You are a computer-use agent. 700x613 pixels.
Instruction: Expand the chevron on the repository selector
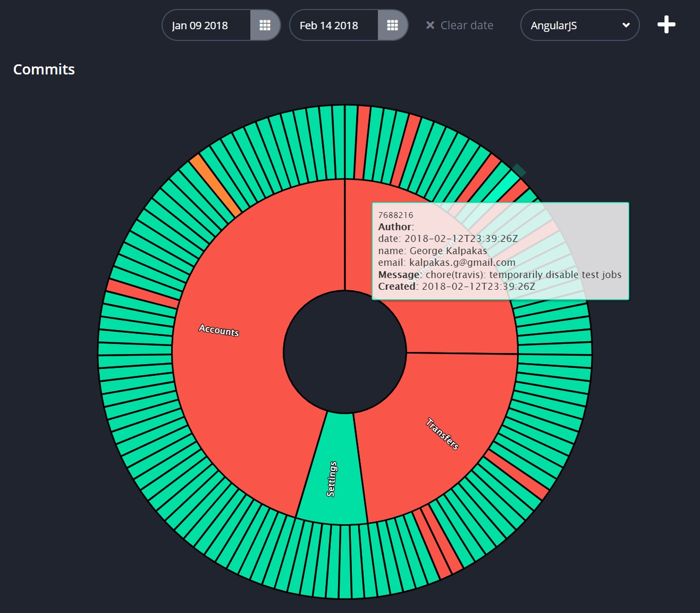coord(625,25)
